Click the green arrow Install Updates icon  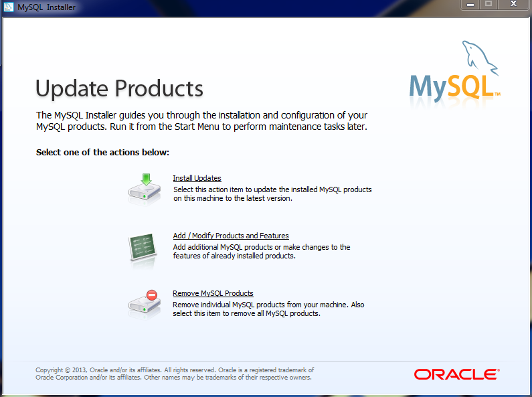point(145,189)
